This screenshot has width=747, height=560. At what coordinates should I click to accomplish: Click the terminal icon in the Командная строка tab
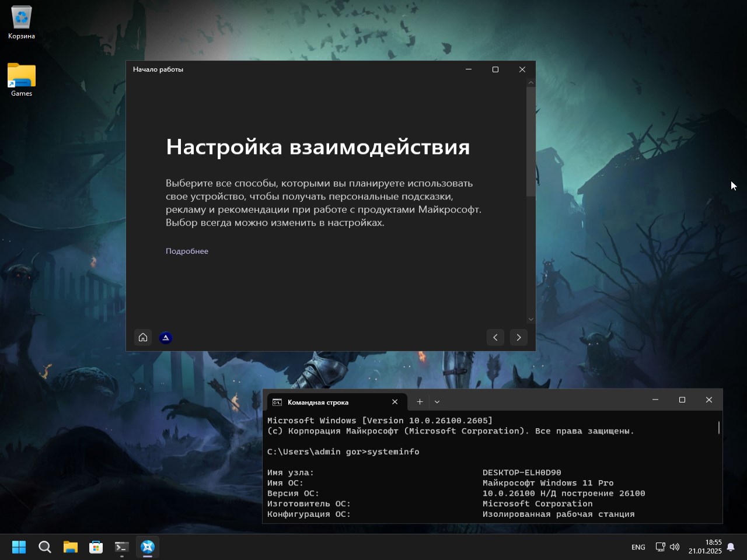click(277, 402)
